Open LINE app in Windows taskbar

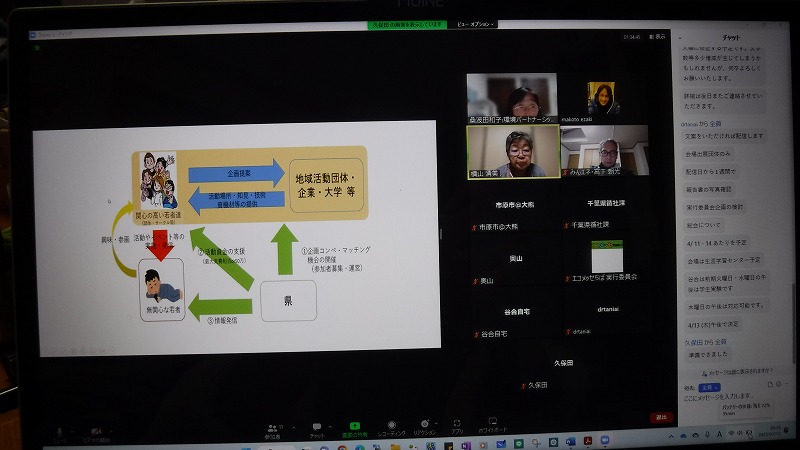click(518, 443)
